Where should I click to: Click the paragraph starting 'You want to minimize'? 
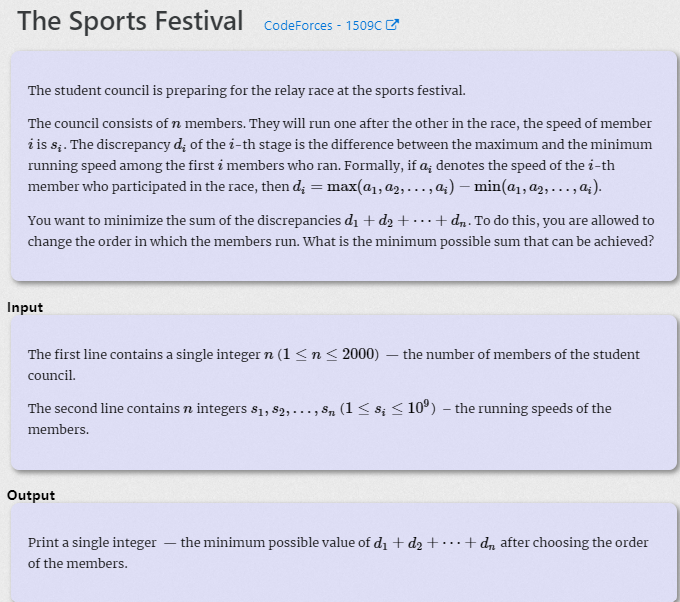point(341,231)
